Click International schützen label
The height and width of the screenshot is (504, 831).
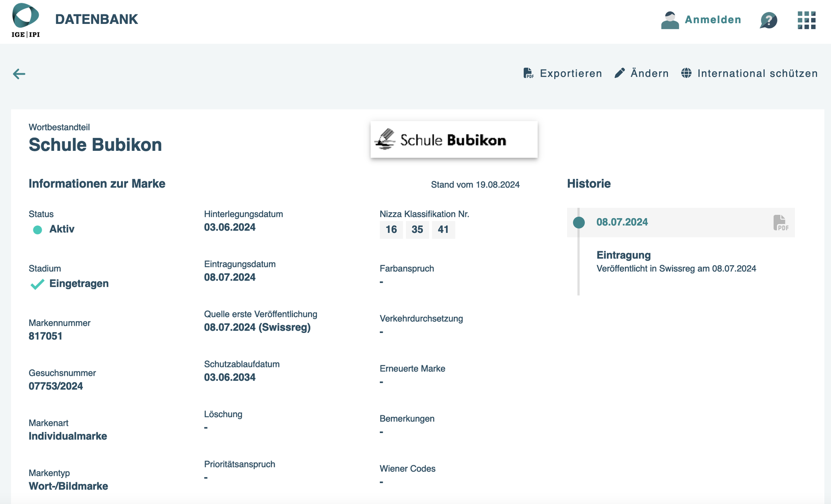(x=758, y=73)
